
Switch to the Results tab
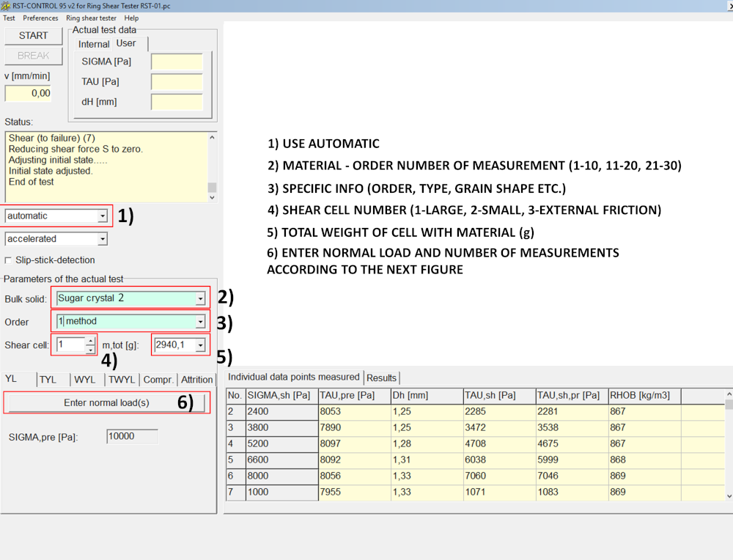[x=381, y=377]
